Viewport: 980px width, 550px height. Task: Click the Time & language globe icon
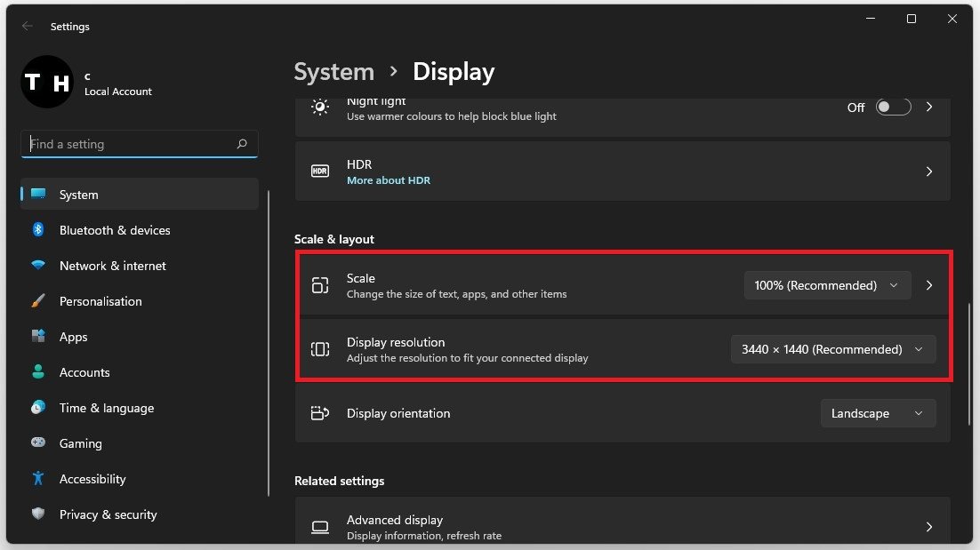tap(38, 408)
